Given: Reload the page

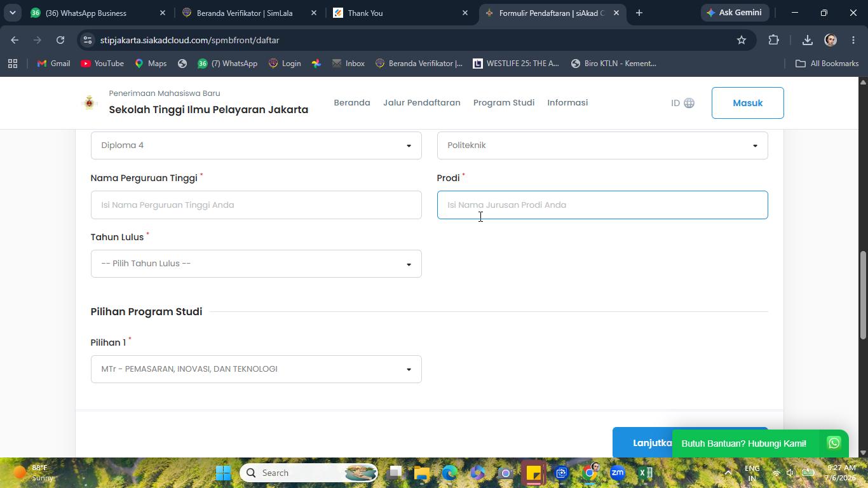Looking at the screenshot, I should [60, 40].
